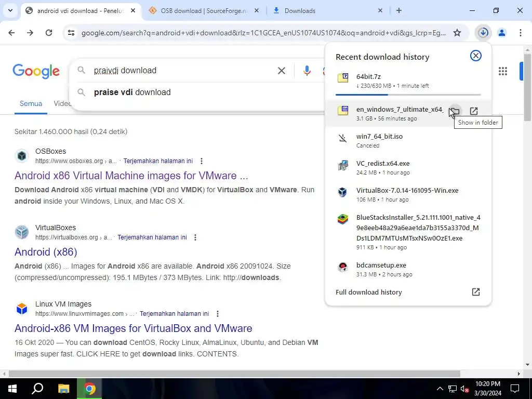Go back to previous page
Image resolution: width=532 pixels, height=399 pixels.
pyautogui.click(x=11, y=33)
